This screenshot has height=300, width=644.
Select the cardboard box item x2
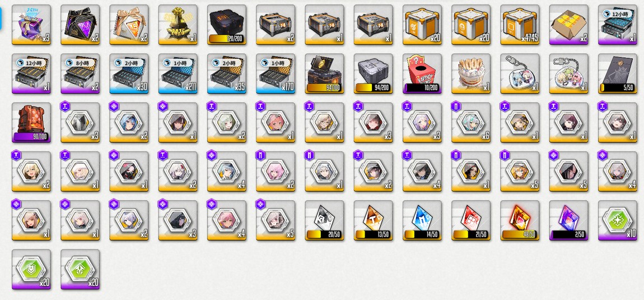pyautogui.click(x=569, y=24)
